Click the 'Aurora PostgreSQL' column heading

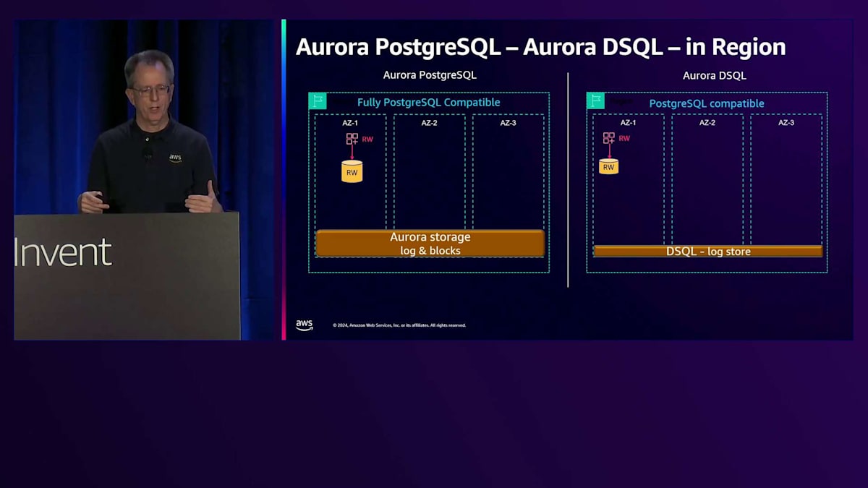430,75
